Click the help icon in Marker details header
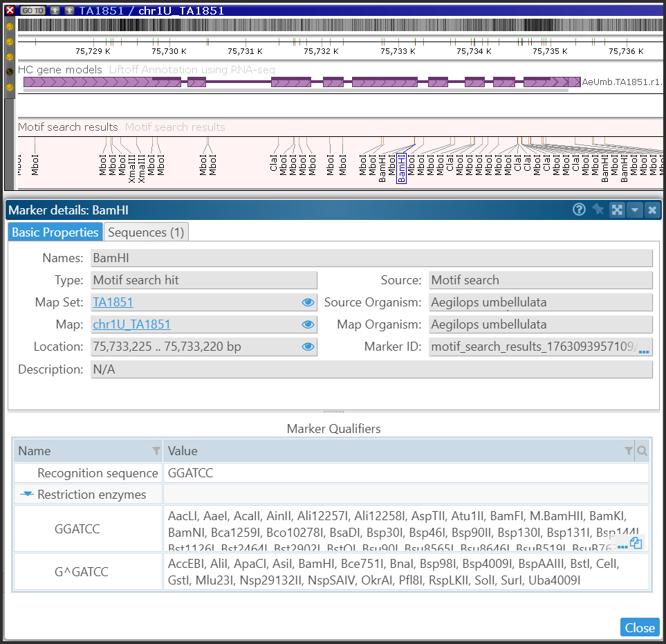Viewport: 666px width, 644px height. click(x=580, y=210)
